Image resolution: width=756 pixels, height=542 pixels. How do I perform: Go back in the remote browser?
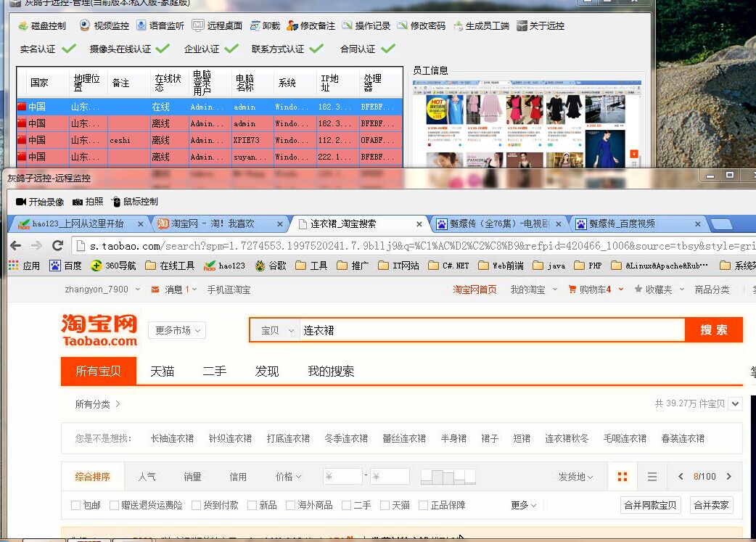[x=15, y=246]
